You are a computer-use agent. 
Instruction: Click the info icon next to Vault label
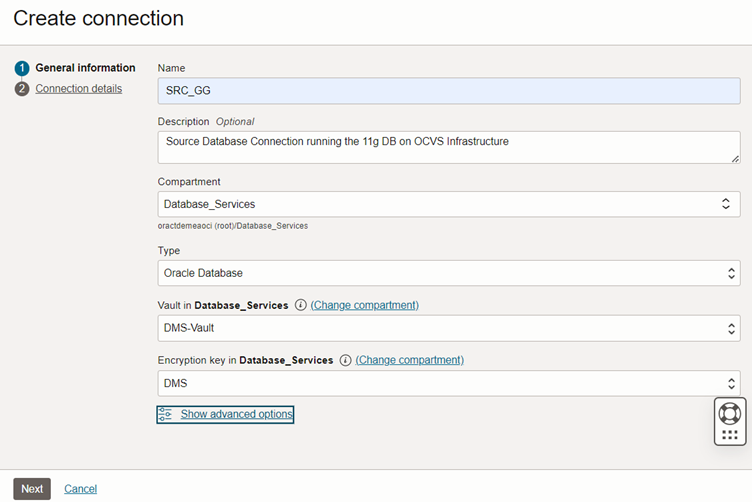(x=300, y=305)
